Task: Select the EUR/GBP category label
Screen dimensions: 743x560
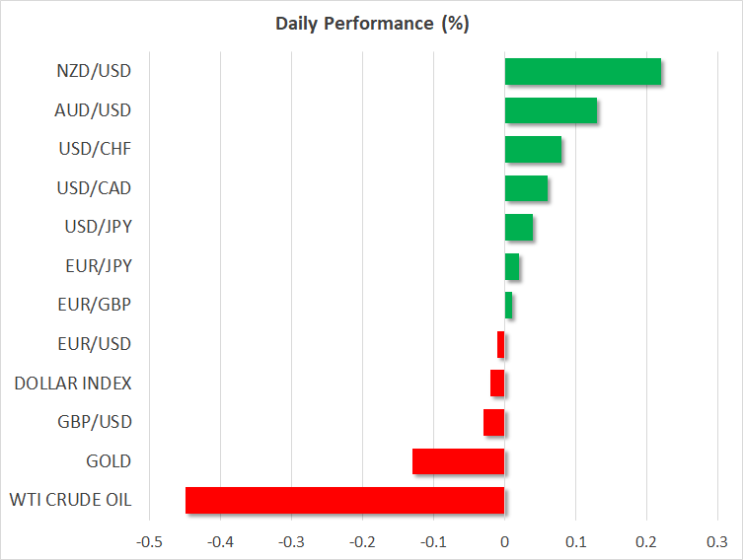Action: [x=94, y=305]
